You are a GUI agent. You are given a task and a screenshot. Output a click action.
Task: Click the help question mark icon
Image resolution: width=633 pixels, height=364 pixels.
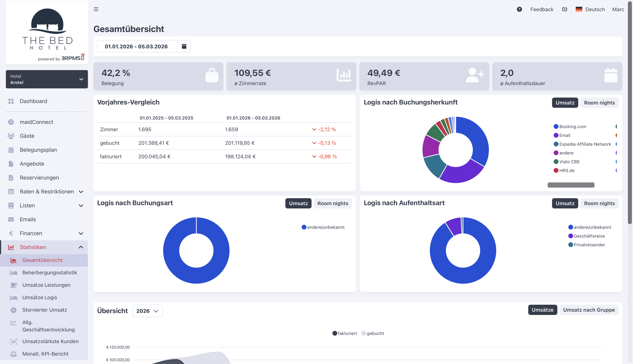519,9
